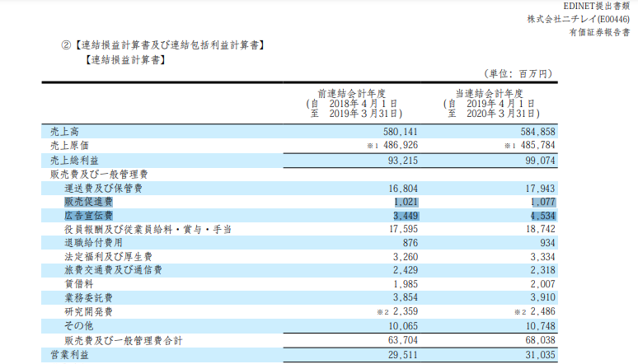The height and width of the screenshot is (364, 638).
Task: Select the 2,359 research cost value
Action: 406,312
